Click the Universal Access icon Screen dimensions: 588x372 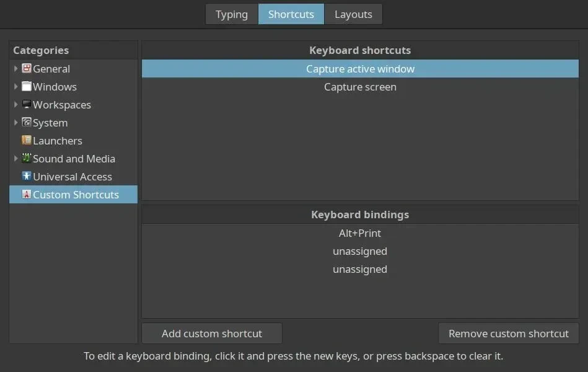click(x=26, y=177)
